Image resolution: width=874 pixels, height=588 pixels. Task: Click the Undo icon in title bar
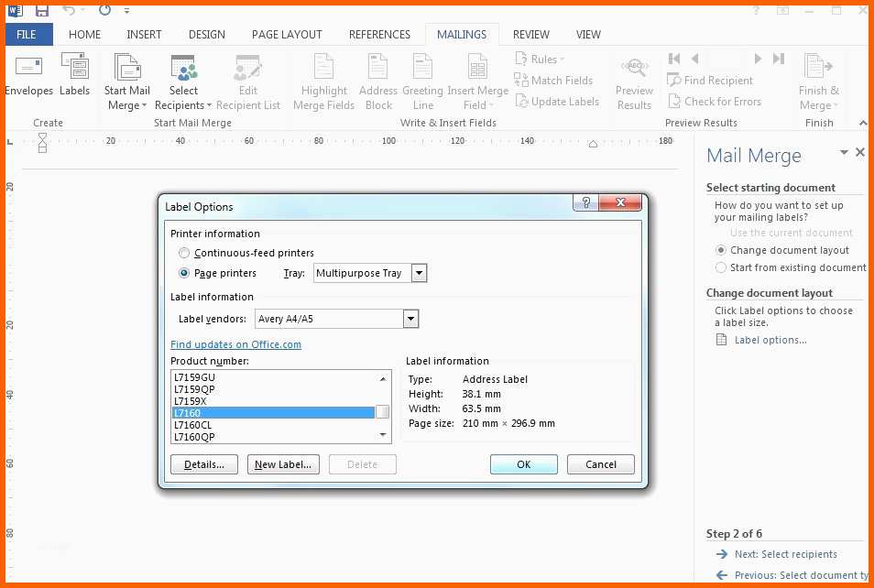pyautogui.click(x=68, y=10)
